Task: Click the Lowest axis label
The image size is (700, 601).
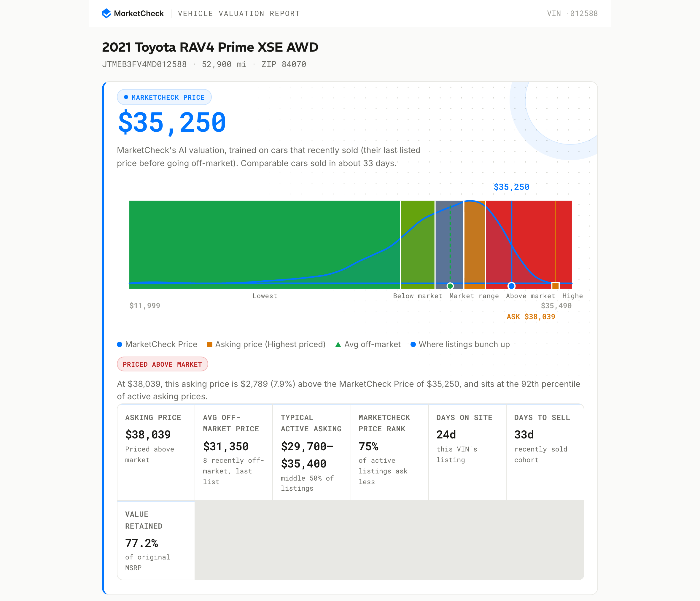Action: pyautogui.click(x=265, y=296)
